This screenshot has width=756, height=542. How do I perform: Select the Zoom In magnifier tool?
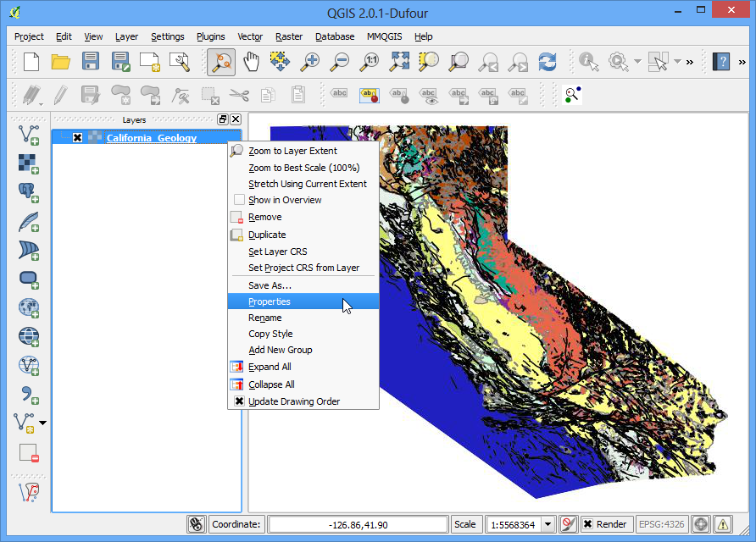pyautogui.click(x=310, y=62)
